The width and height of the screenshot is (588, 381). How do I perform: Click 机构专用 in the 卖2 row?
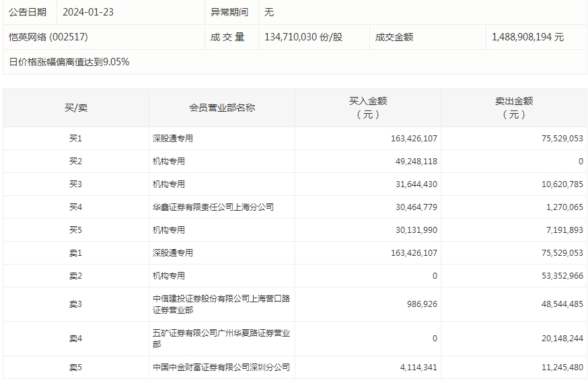[x=169, y=276]
